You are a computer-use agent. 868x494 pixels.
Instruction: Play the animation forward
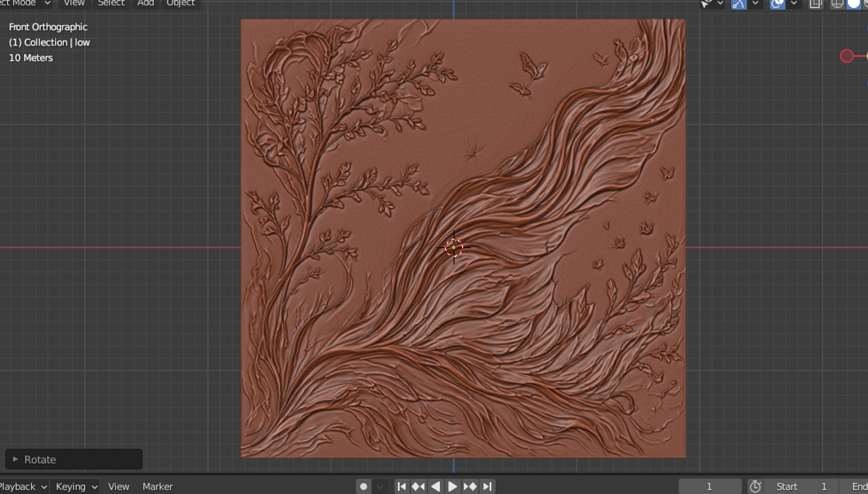tap(453, 486)
